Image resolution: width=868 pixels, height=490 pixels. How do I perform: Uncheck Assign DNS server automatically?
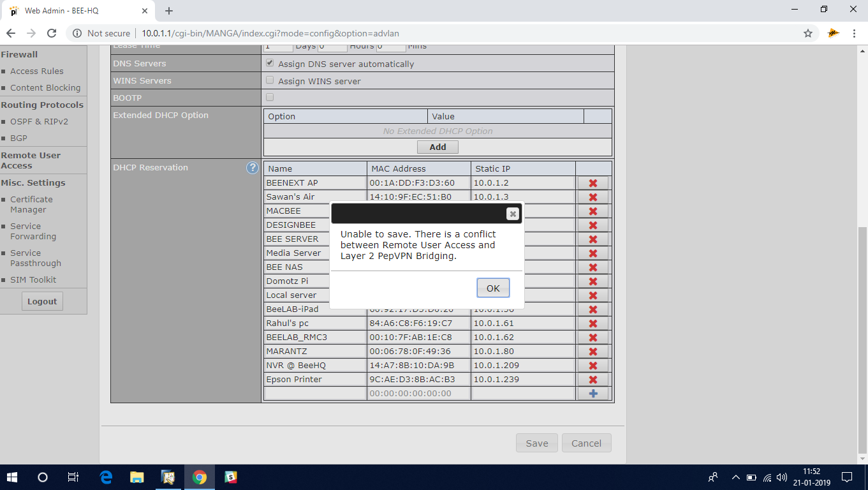coord(270,63)
